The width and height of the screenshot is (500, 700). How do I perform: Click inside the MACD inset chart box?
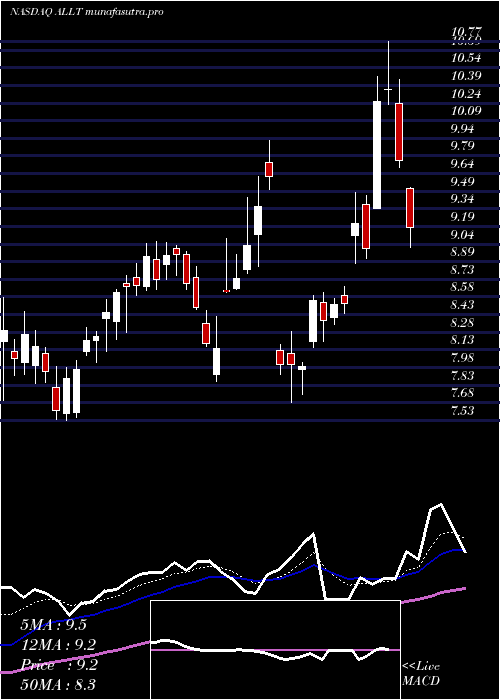[275, 650]
